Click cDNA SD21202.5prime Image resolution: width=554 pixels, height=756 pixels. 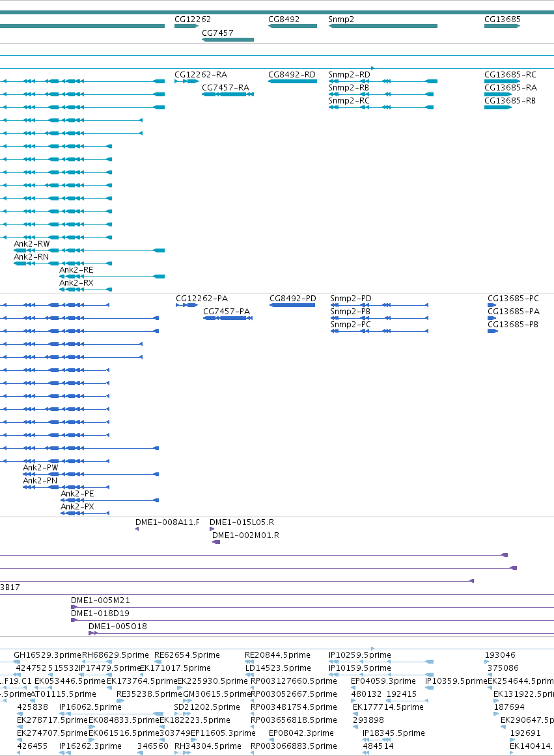(207, 707)
